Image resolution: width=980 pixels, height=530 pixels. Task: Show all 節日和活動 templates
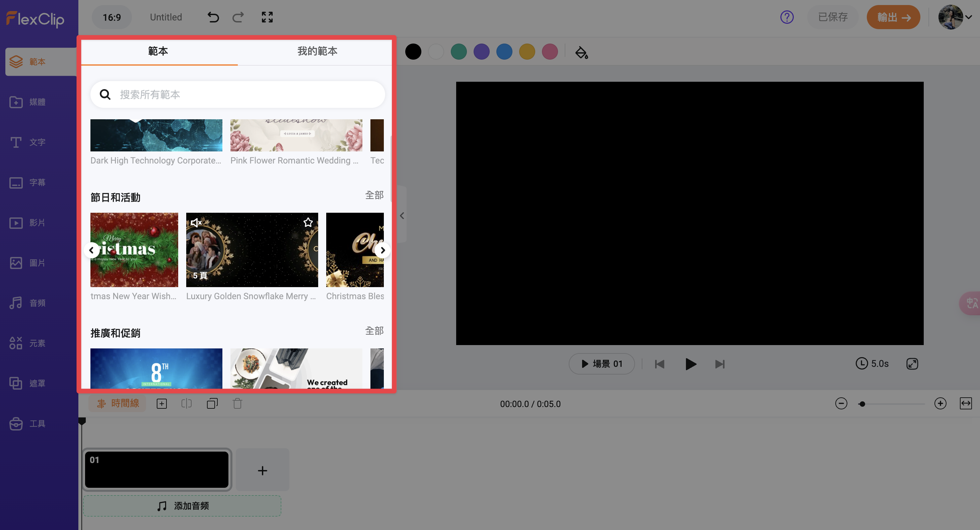tap(374, 195)
